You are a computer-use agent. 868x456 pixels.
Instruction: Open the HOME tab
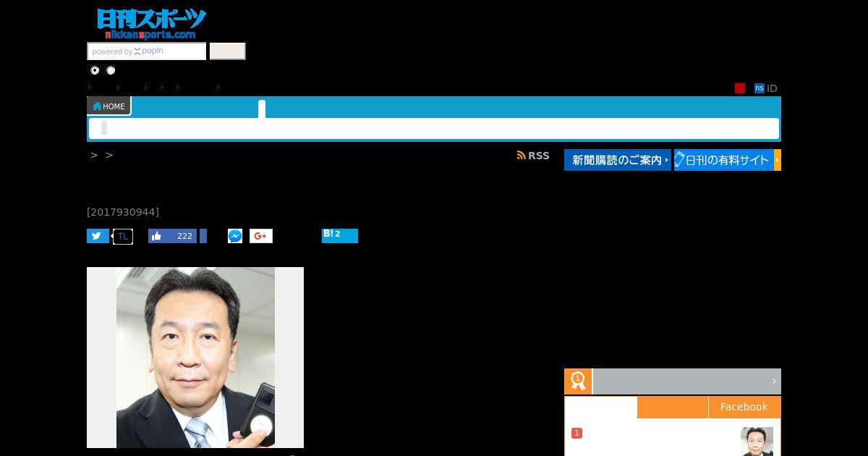pyautogui.click(x=109, y=106)
